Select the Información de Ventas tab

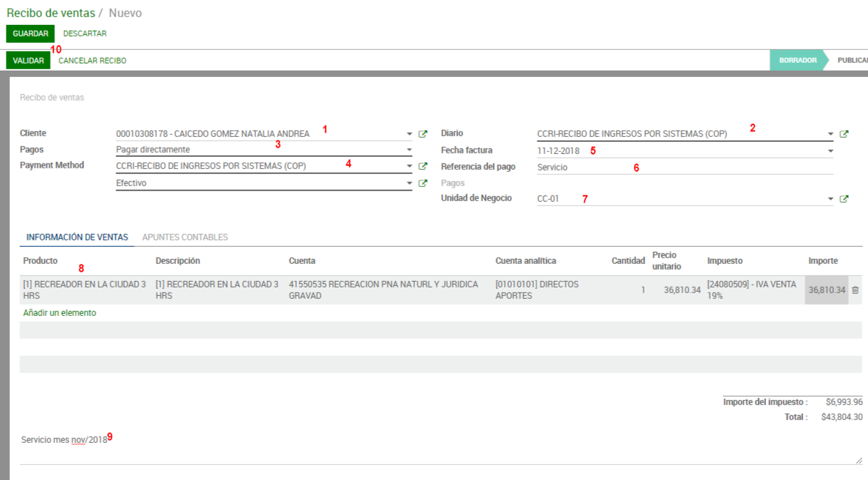pyautogui.click(x=77, y=238)
